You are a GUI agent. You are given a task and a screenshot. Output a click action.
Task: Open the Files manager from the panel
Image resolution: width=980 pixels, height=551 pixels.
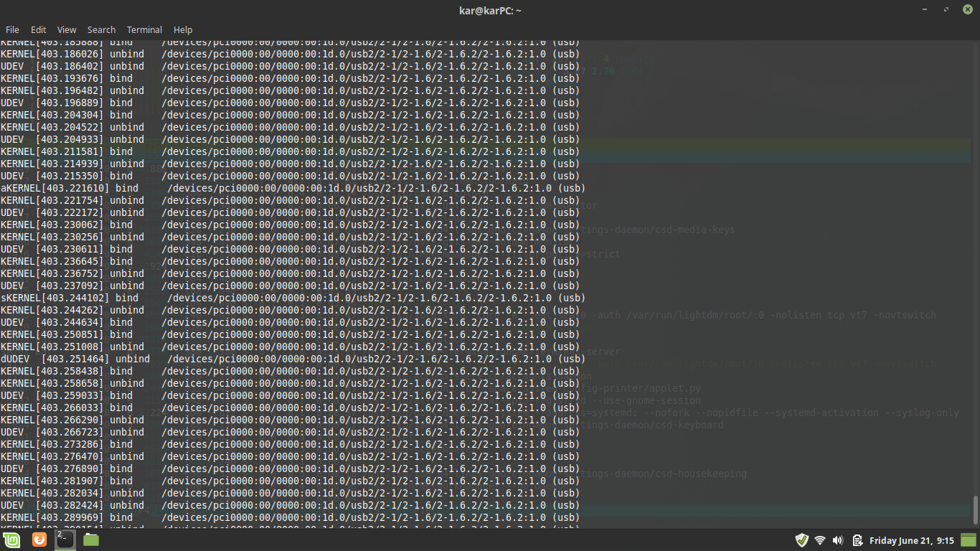[91, 540]
